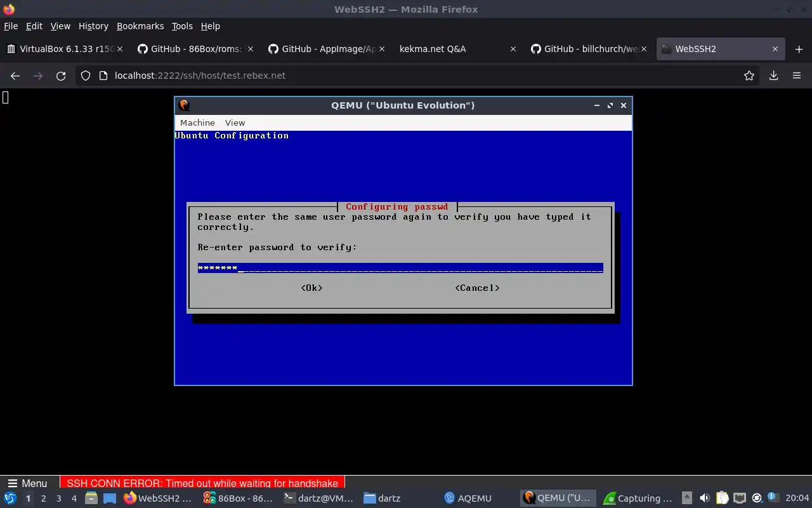
Task: Maximize the QEMU window
Action: pyautogui.click(x=610, y=105)
